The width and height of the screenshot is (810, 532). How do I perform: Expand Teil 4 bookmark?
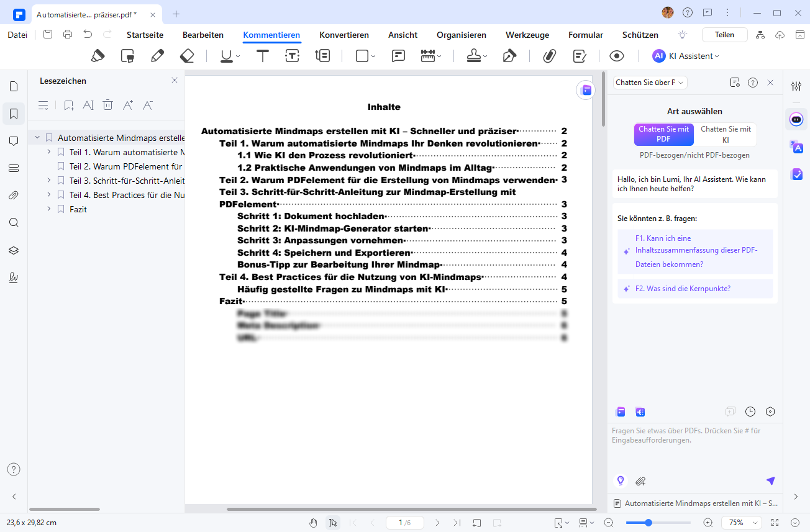pyautogui.click(x=49, y=195)
